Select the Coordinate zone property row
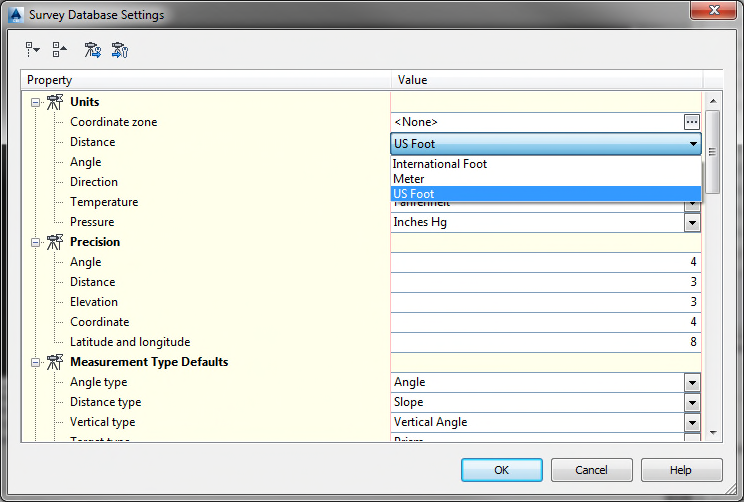Image resolution: width=744 pixels, height=502 pixels. 113,122
